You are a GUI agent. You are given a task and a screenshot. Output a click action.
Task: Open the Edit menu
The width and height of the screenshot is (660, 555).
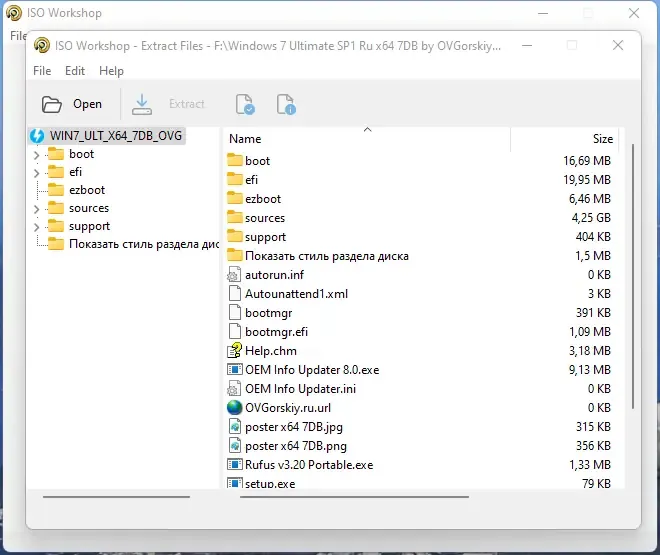(x=75, y=71)
